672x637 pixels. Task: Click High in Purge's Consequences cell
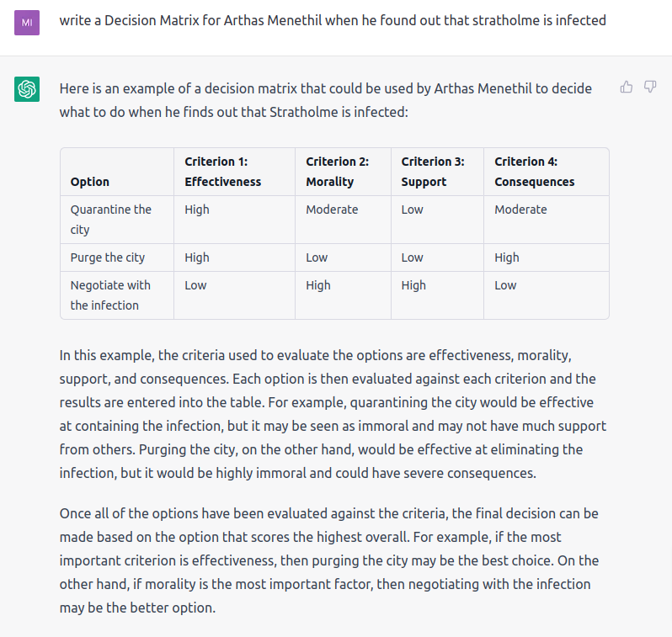coord(507,257)
